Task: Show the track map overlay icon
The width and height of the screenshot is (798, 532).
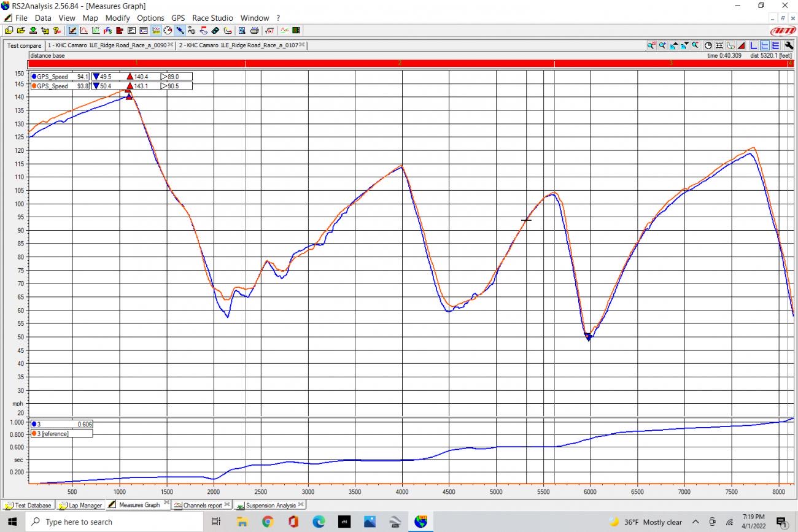Action: click(x=730, y=45)
